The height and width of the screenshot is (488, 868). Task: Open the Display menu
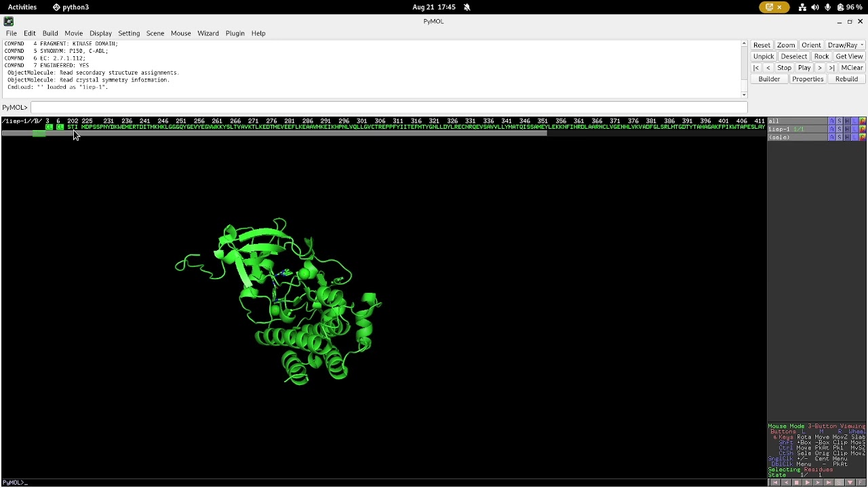point(100,33)
